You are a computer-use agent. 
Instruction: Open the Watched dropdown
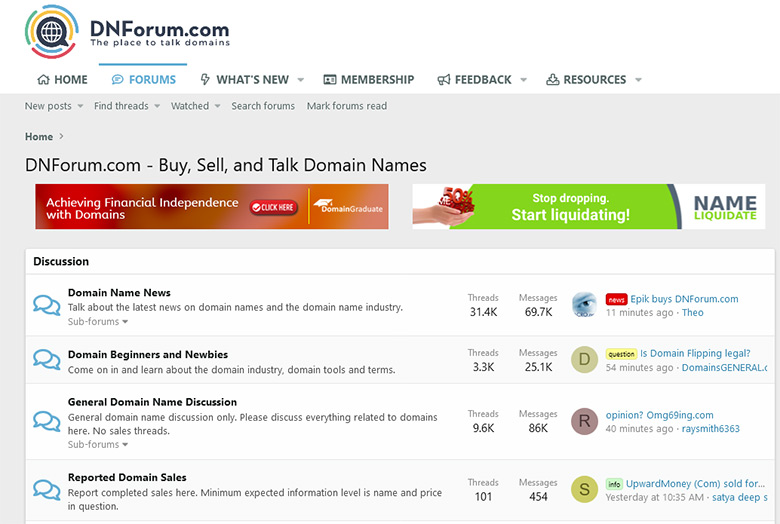(217, 106)
